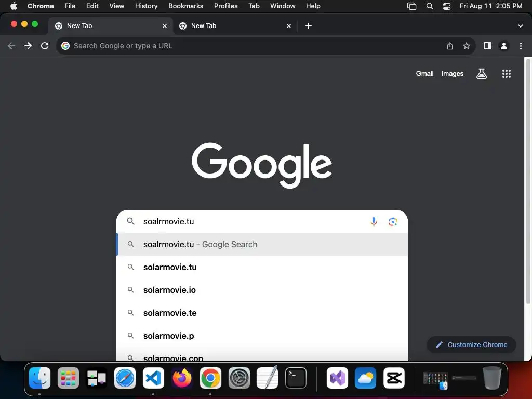This screenshot has width=532, height=399.
Task: Open the History menu
Action: (146, 6)
